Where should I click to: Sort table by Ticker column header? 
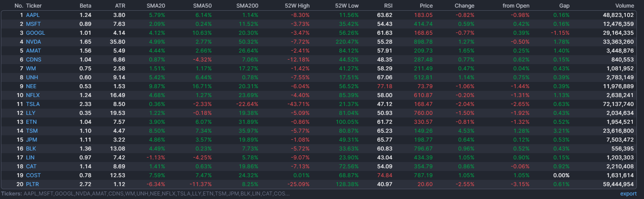pyautogui.click(x=34, y=6)
